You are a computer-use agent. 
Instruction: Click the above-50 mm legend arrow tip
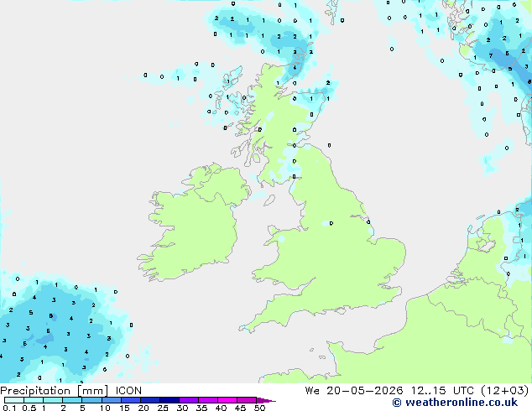coord(266,400)
